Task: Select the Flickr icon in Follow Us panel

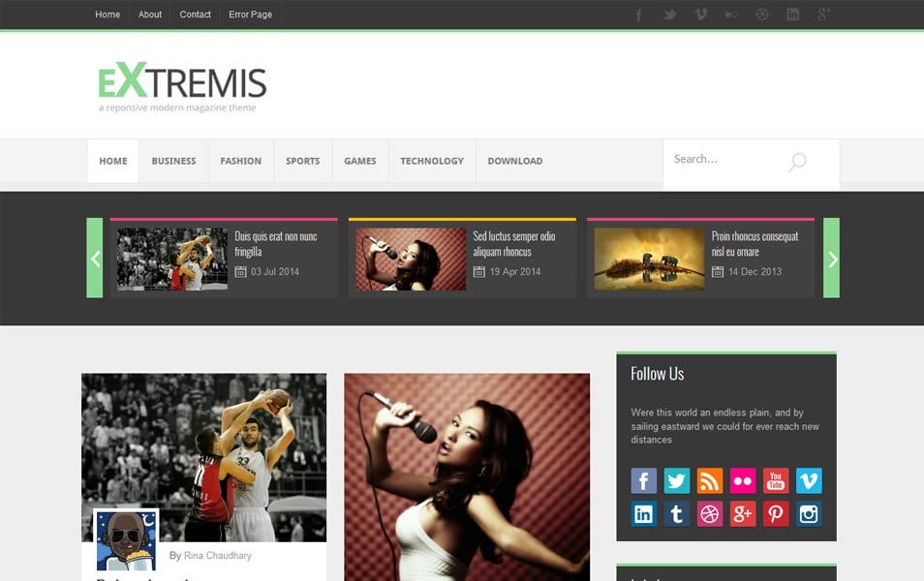Action: tap(742, 480)
